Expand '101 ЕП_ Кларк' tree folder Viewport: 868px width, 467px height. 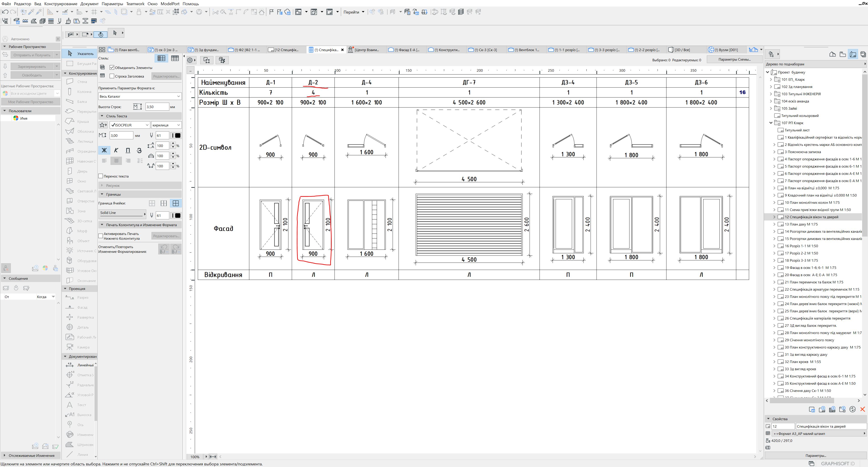[x=771, y=80]
